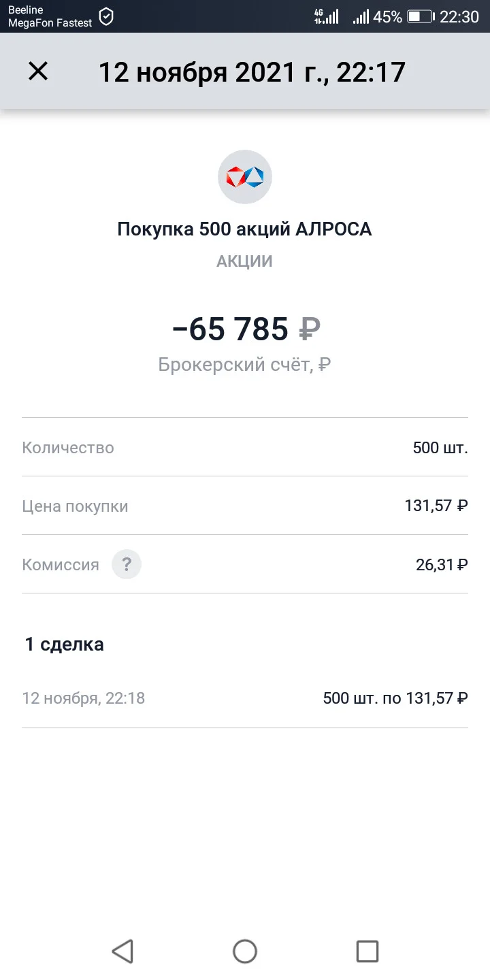Image resolution: width=490 pixels, height=980 pixels.
Task: Select the Цена покупки 131,57 ₽ row
Action: [245, 506]
